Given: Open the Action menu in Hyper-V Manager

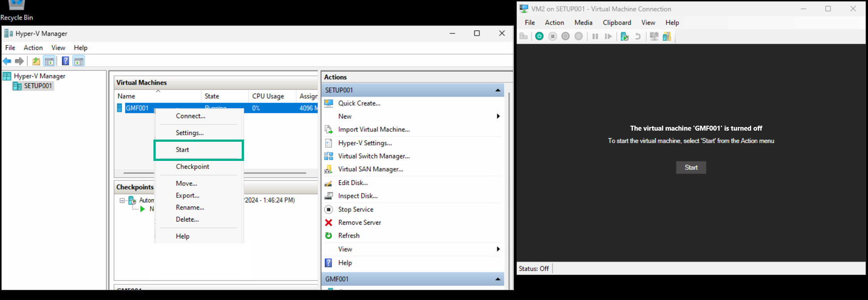Looking at the screenshot, I should [33, 48].
